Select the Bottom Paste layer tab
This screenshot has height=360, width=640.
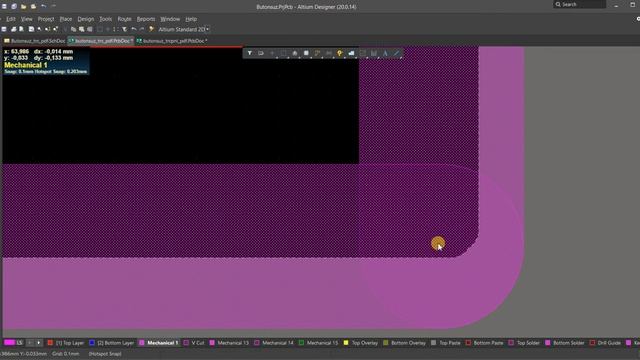(x=484, y=343)
